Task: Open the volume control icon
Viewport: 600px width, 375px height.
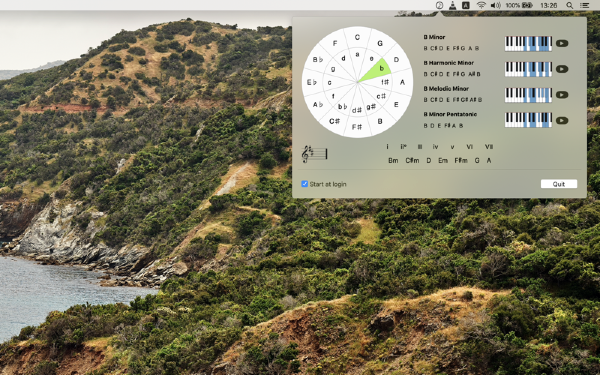Action: 496,5
